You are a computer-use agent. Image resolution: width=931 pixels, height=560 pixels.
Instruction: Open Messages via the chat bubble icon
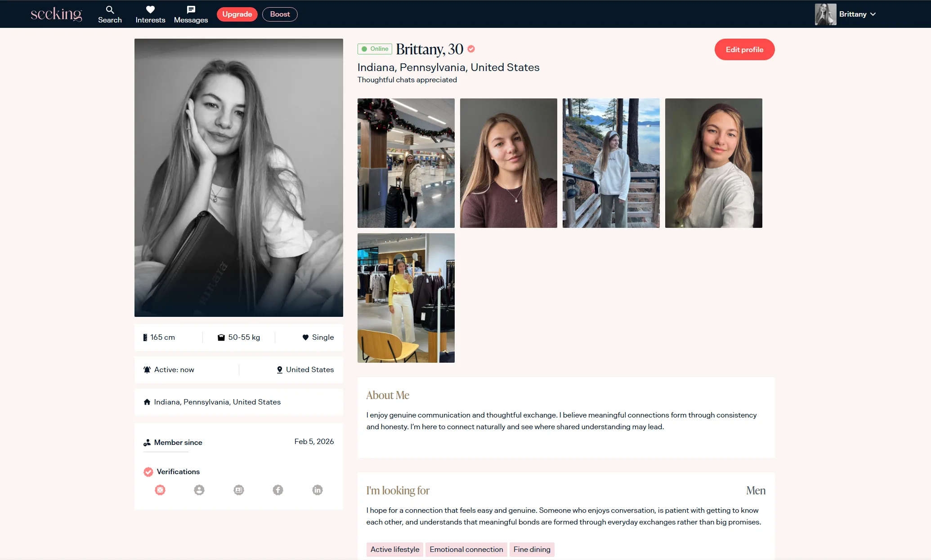pyautogui.click(x=191, y=10)
